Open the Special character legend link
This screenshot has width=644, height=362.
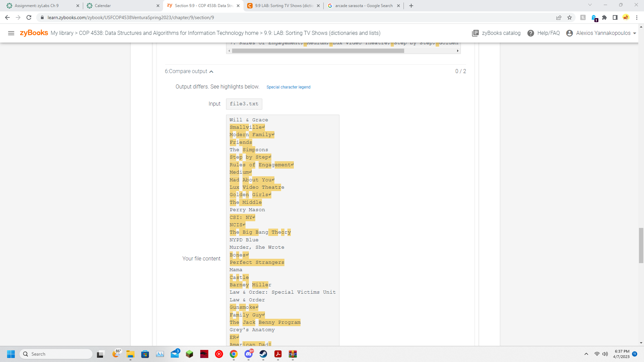(288, 87)
